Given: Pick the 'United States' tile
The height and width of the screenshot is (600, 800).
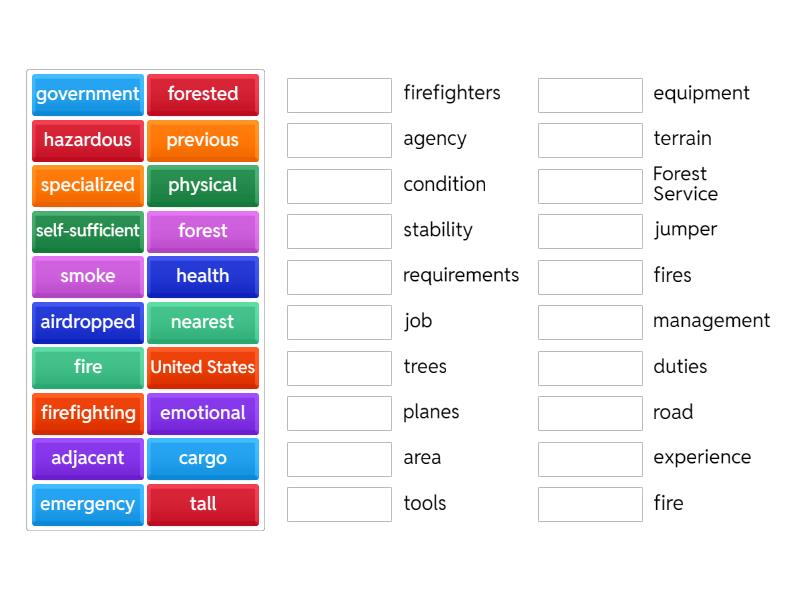Looking at the screenshot, I should coord(203,368).
